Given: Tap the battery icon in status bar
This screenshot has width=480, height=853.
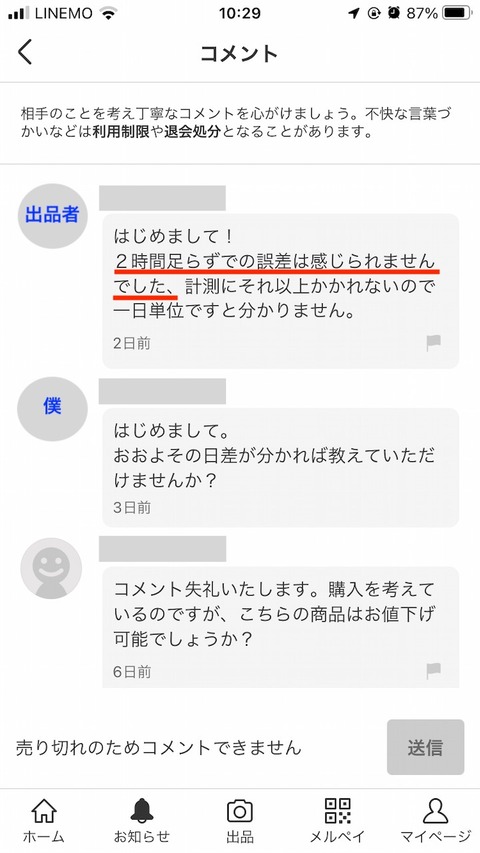Looking at the screenshot, I should pyautogui.click(x=457, y=13).
